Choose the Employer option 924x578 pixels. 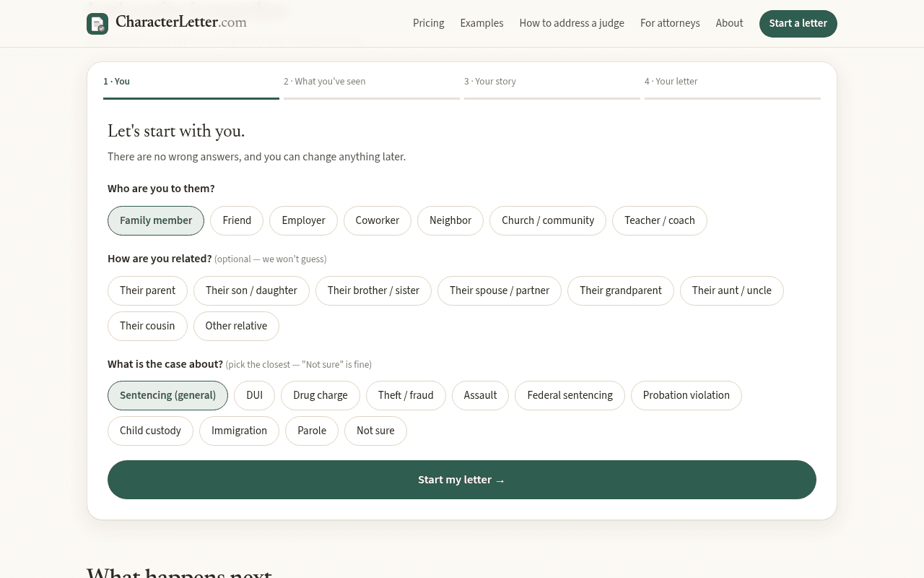tap(303, 220)
